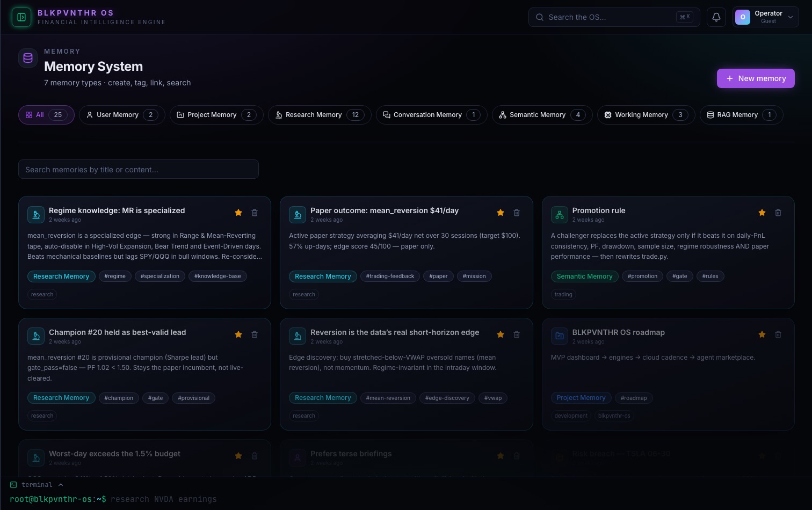This screenshot has height=510, width=812.
Task: Toggle star on Promotion rule card
Action: (x=762, y=213)
